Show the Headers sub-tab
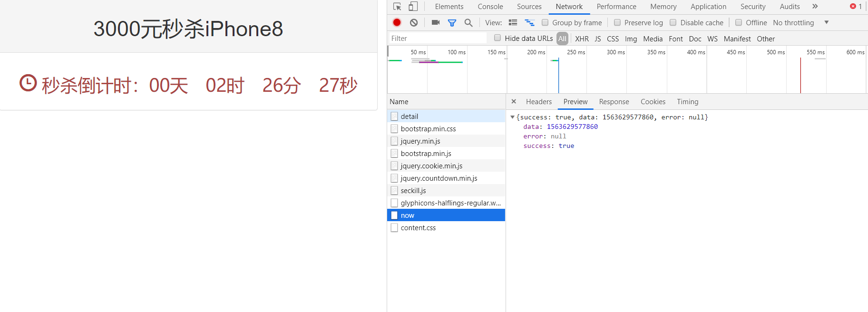This screenshot has width=868, height=312. click(x=539, y=101)
